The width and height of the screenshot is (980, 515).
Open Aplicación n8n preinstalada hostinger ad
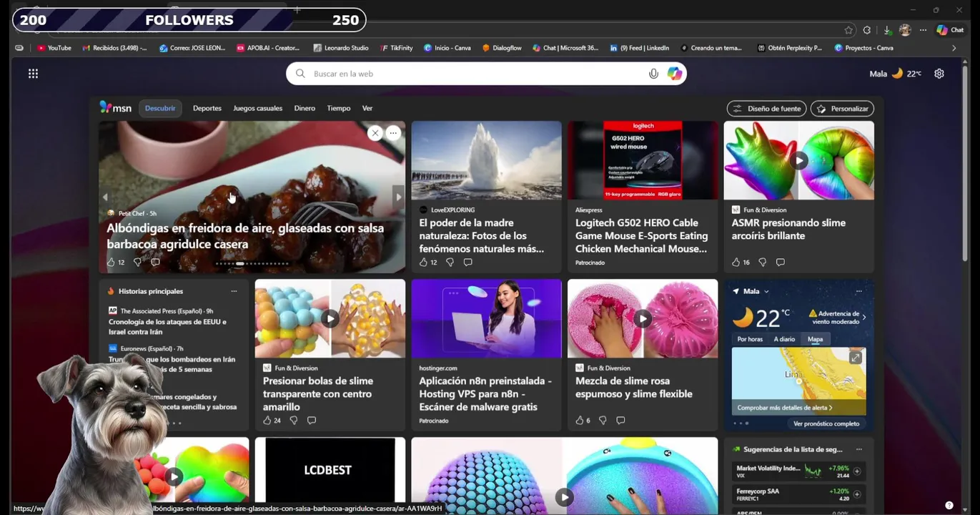coord(486,355)
